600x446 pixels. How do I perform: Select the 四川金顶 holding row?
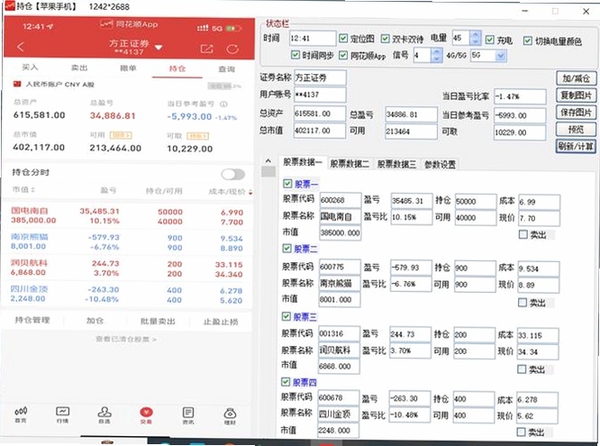click(127, 295)
